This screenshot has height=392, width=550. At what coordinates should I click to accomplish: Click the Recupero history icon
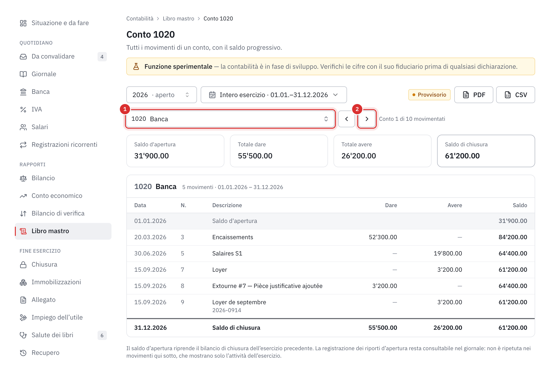click(x=23, y=353)
